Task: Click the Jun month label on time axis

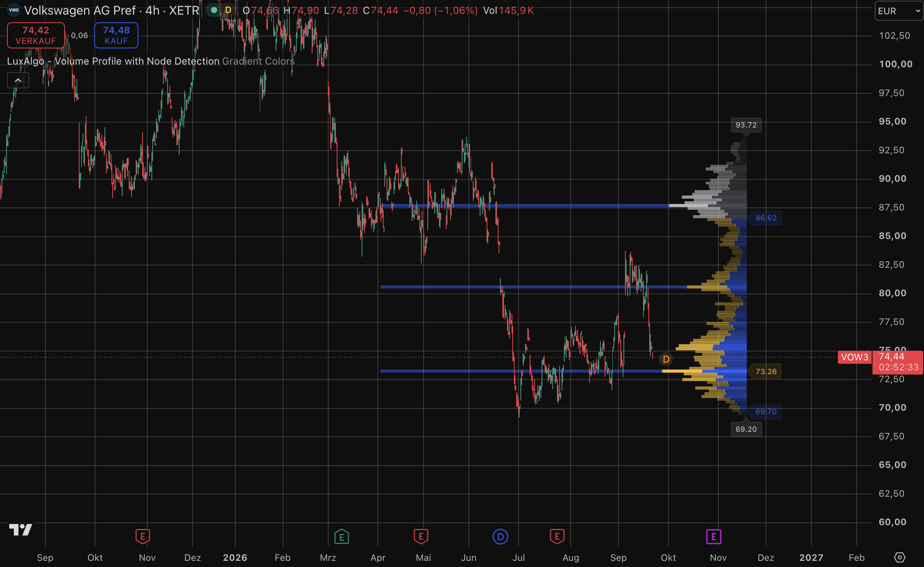Action: click(469, 557)
